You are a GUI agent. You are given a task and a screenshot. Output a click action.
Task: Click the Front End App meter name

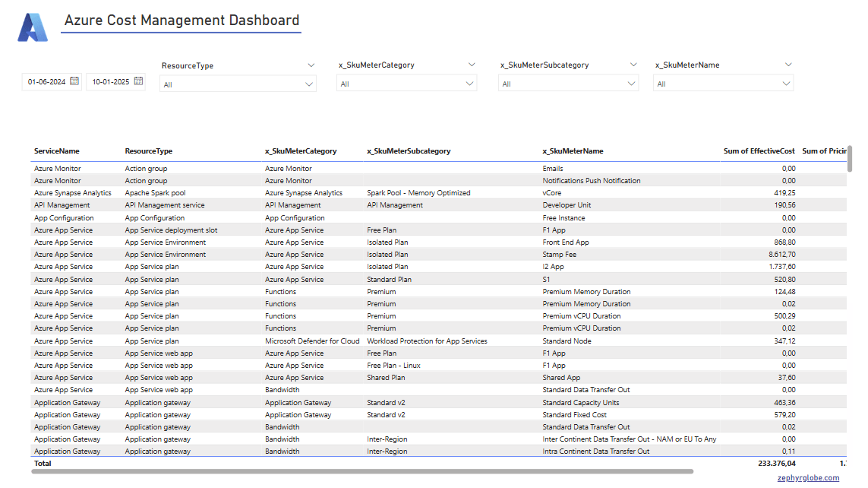point(566,242)
